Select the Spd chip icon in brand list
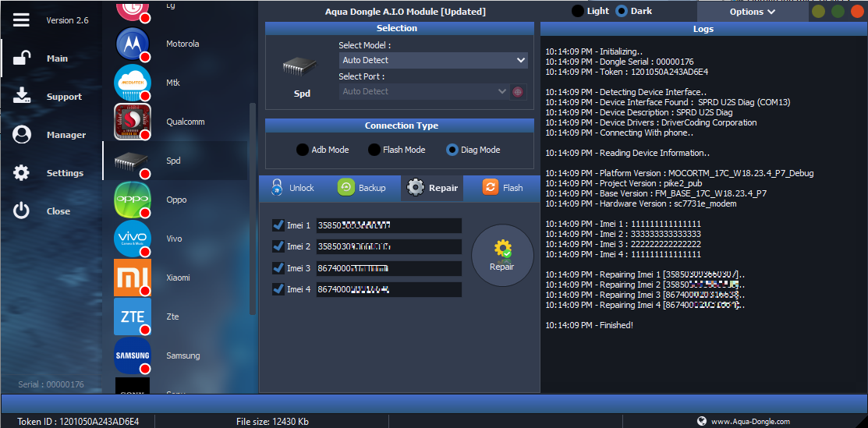 pos(131,161)
